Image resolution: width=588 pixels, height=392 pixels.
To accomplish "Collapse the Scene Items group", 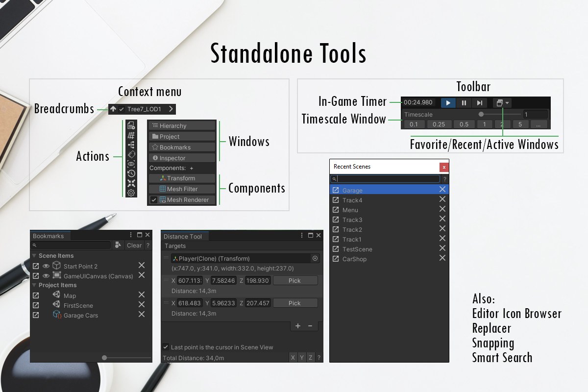I will click(34, 256).
